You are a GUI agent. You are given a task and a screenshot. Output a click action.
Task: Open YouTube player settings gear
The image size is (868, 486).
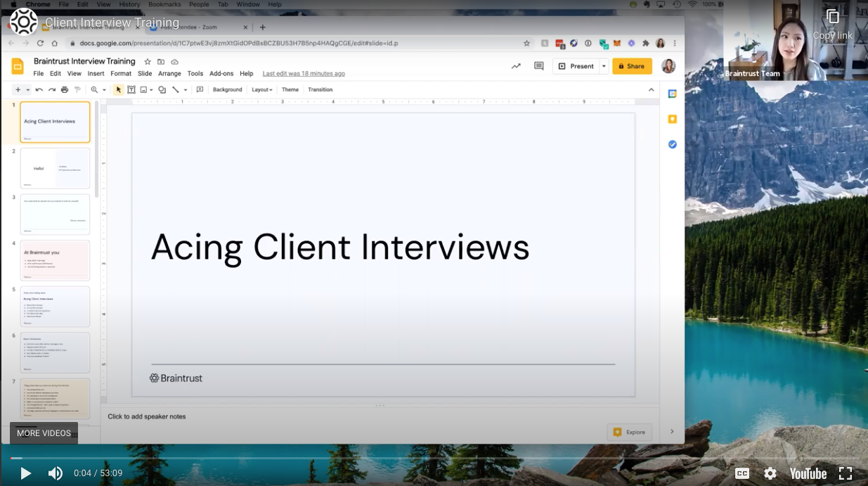[x=770, y=473]
